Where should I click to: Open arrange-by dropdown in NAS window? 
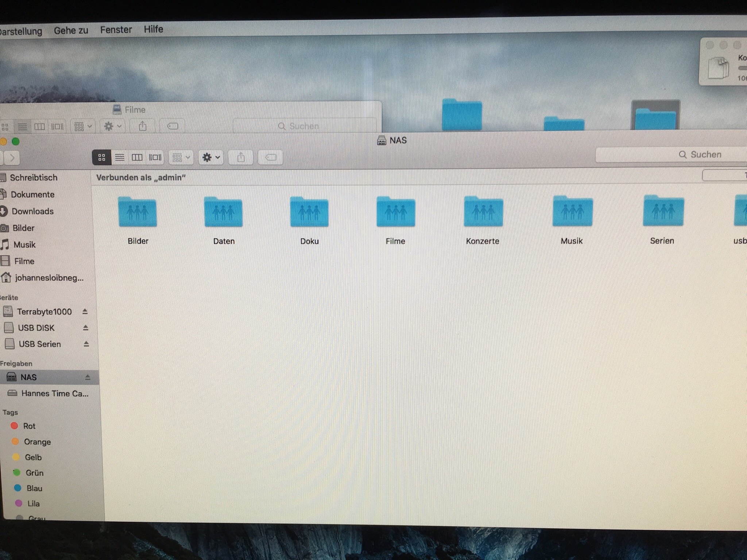tap(181, 157)
